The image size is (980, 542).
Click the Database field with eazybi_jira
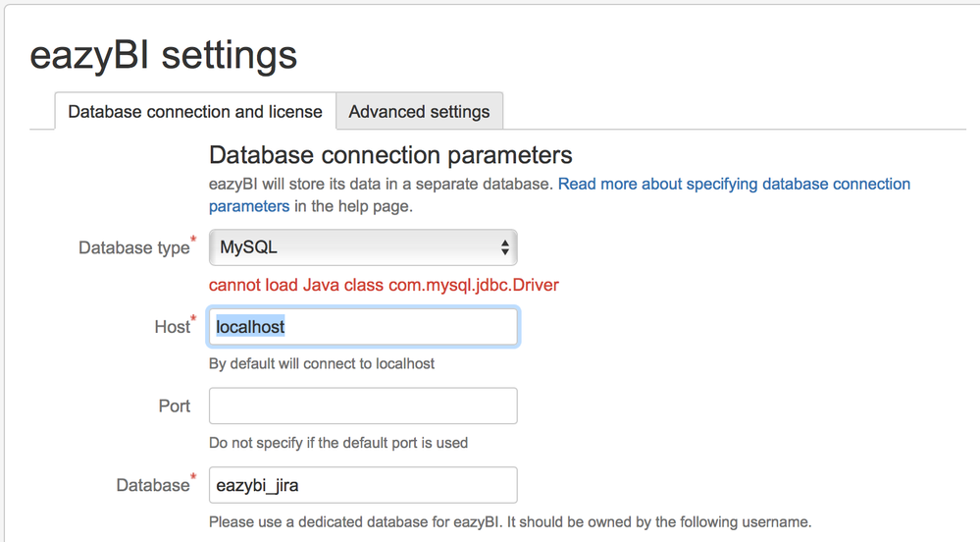pos(363,485)
